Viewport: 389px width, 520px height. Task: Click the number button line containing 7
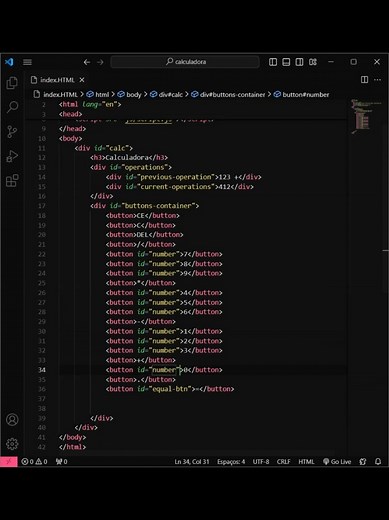point(164,254)
